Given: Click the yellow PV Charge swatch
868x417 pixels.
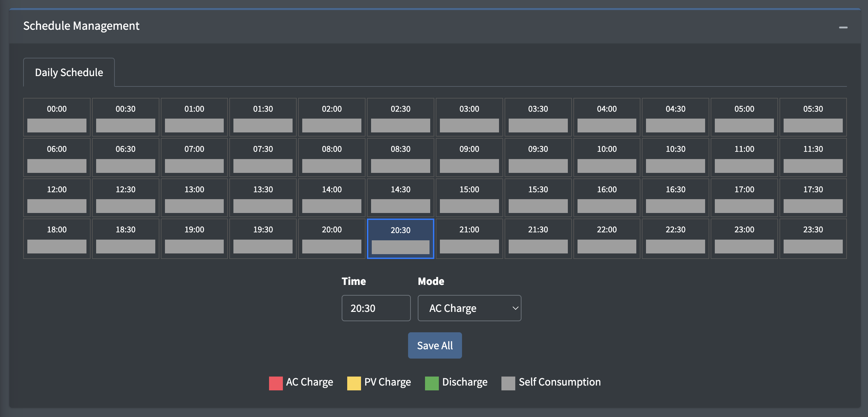Looking at the screenshot, I should [x=354, y=383].
